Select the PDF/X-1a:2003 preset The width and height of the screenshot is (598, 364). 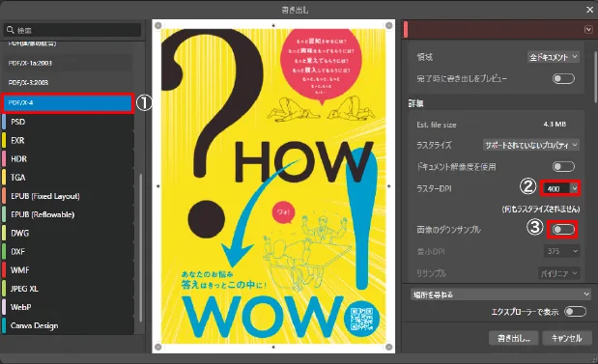pos(67,63)
